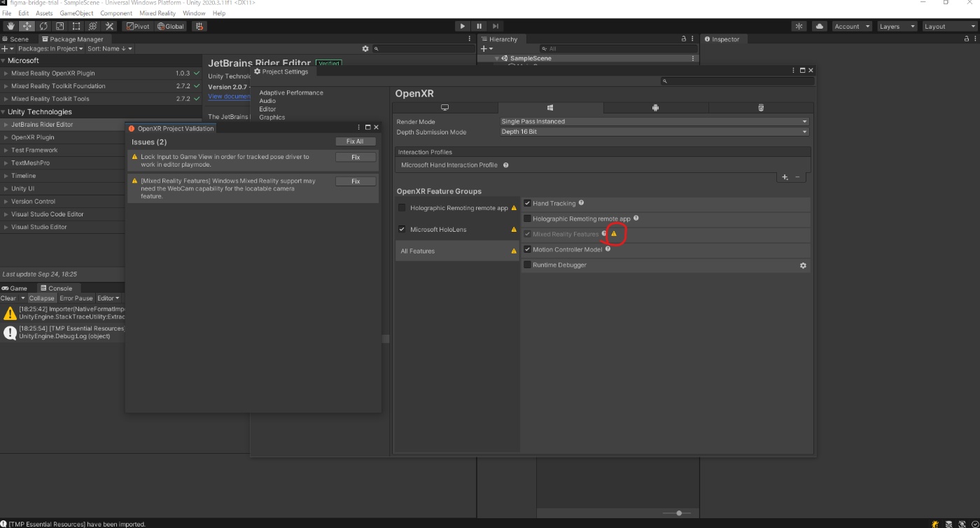The height and width of the screenshot is (528, 980).
Task: Click the Pause button
Action: [479, 26]
